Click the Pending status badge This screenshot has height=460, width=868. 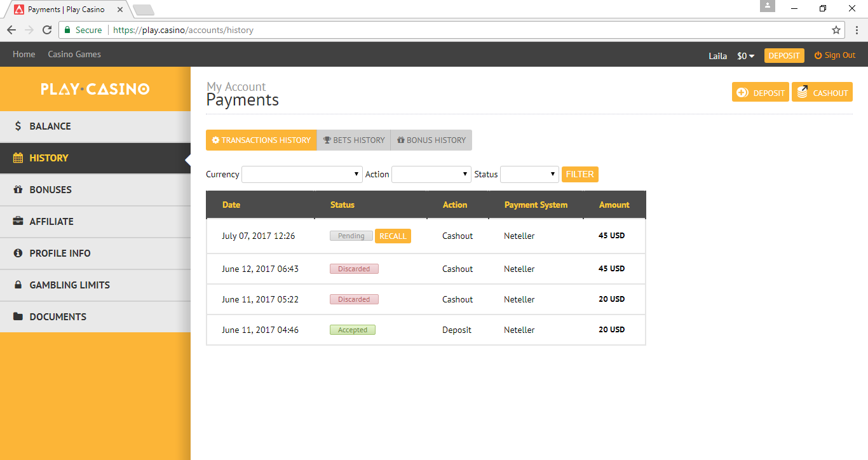351,236
